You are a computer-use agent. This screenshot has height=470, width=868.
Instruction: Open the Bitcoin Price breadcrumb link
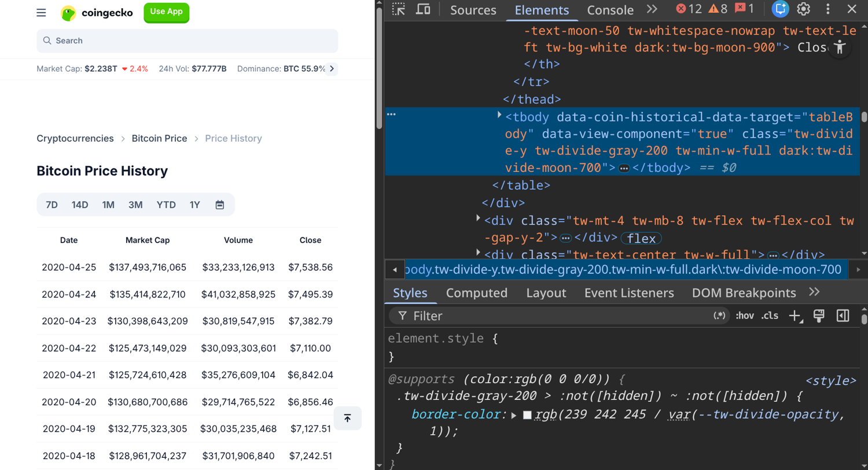point(160,138)
